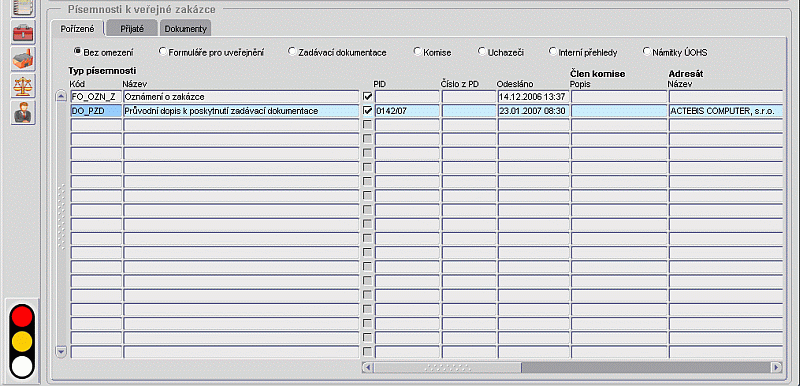
Task: Select the Bez omezení radio option
Action: click(104, 52)
